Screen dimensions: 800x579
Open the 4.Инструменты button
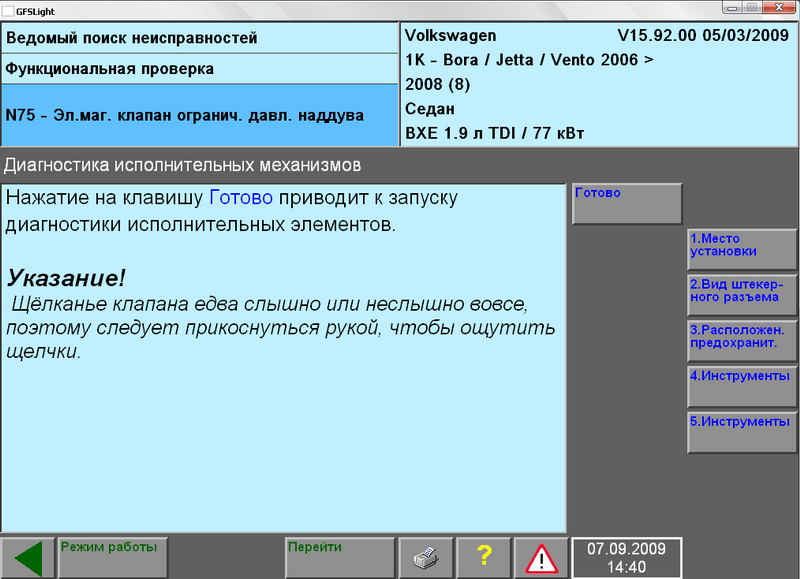[742, 387]
